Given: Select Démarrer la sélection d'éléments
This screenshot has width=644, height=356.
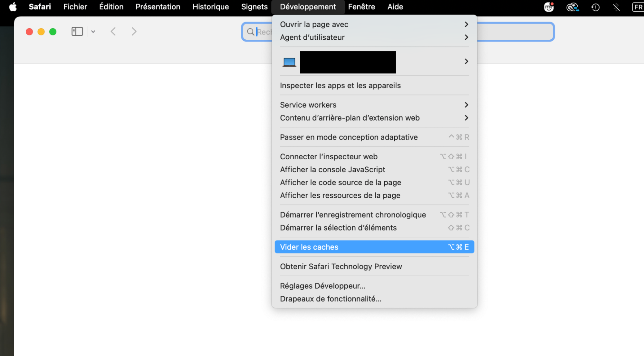Looking at the screenshot, I should [x=374, y=228].
